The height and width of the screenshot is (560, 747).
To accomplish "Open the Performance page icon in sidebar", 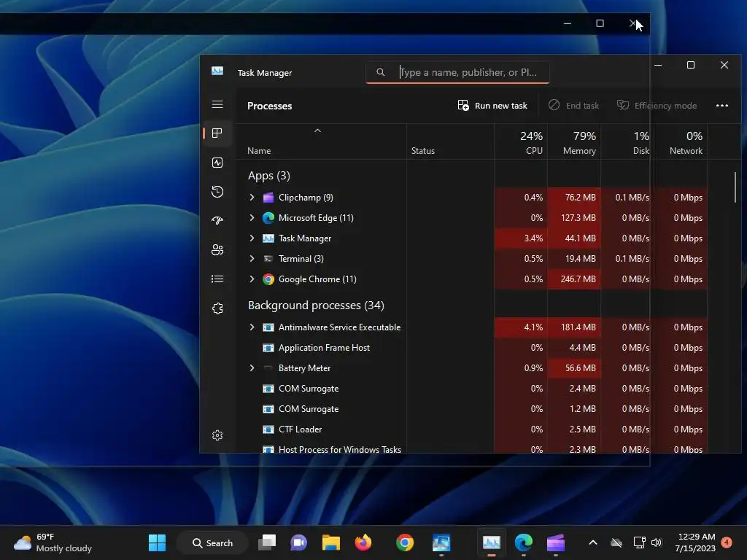I will [217, 163].
